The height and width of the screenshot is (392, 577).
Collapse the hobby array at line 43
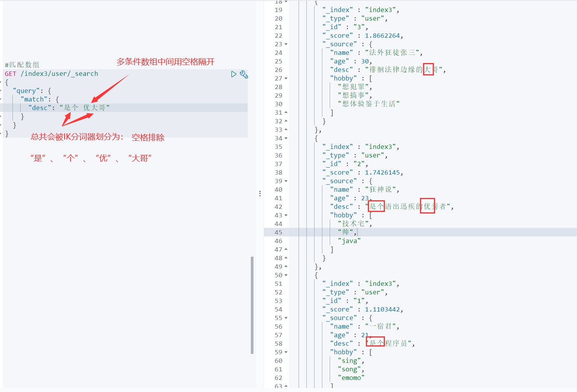pyautogui.click(x=286, y=215)
